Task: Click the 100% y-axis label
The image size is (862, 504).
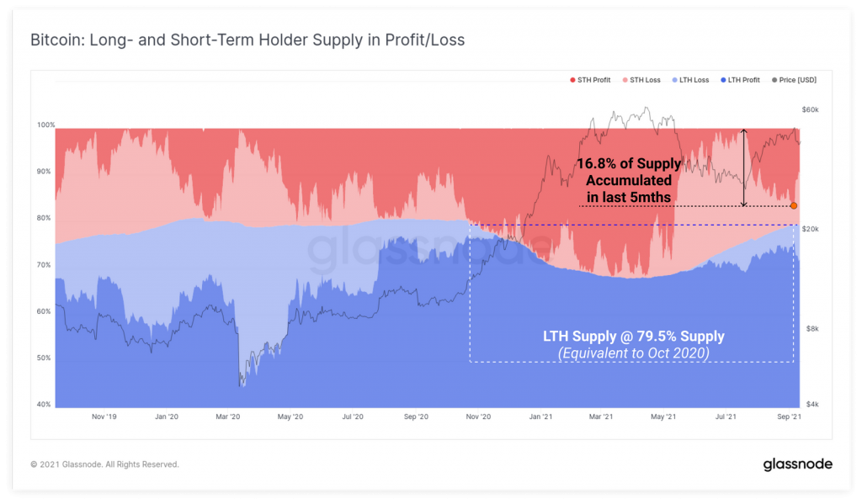Action: (46, 125)
